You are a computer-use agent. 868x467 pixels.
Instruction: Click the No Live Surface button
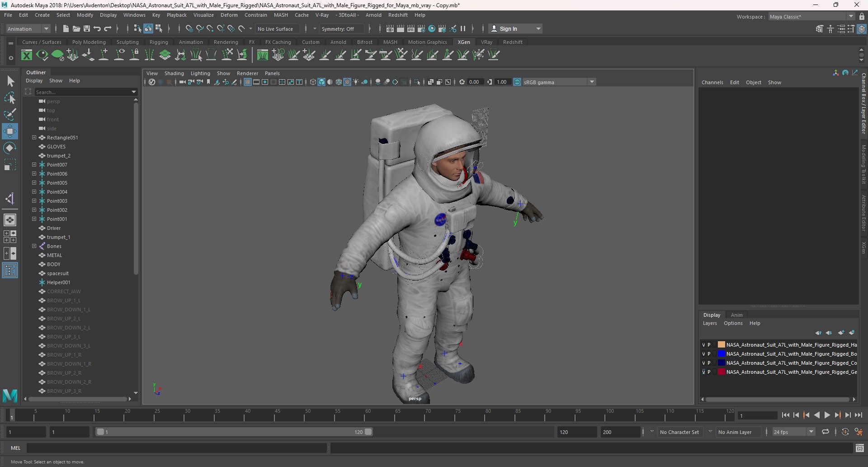pos(277,29)
